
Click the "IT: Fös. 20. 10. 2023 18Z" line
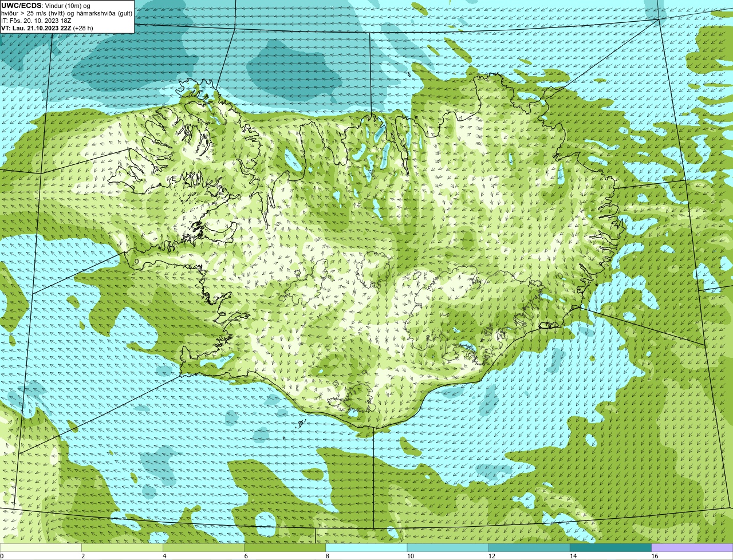click(36, 21)
